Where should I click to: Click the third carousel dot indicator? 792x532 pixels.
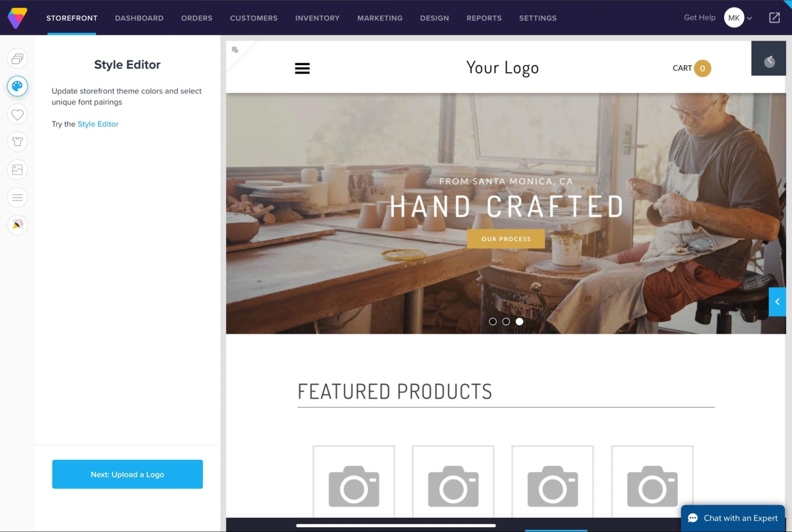[519, 321]
